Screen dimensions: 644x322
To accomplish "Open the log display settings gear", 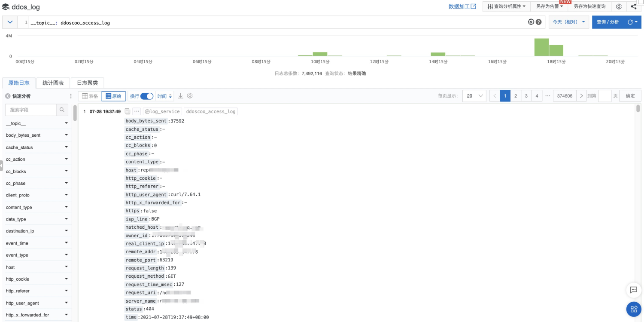I will (190, 96).
